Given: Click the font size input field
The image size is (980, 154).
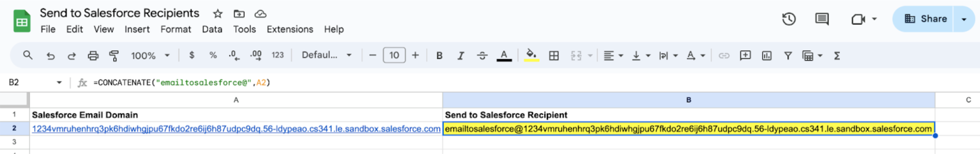Looking at the screenshot, I should (x=394, y=55).
